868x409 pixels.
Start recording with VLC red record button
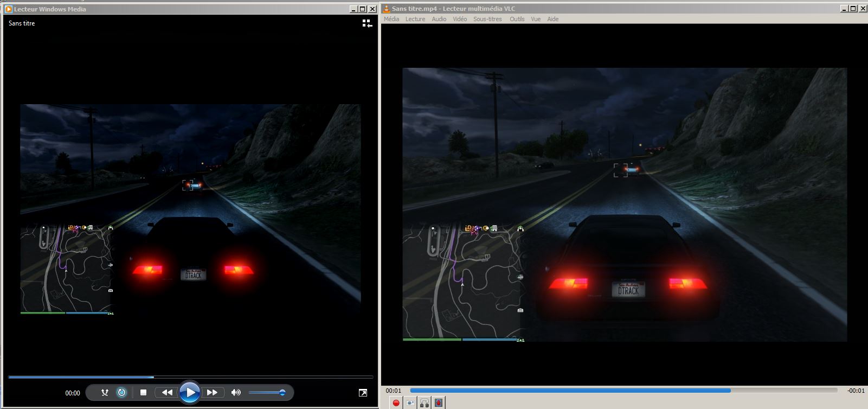click(396, 402)
